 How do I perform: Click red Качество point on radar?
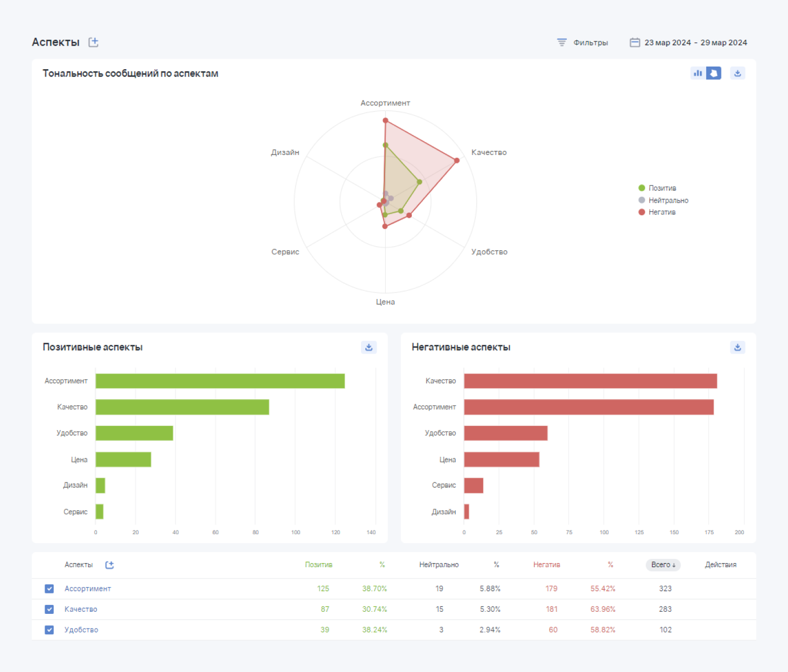pyautogui.click(x=457, y=160)
